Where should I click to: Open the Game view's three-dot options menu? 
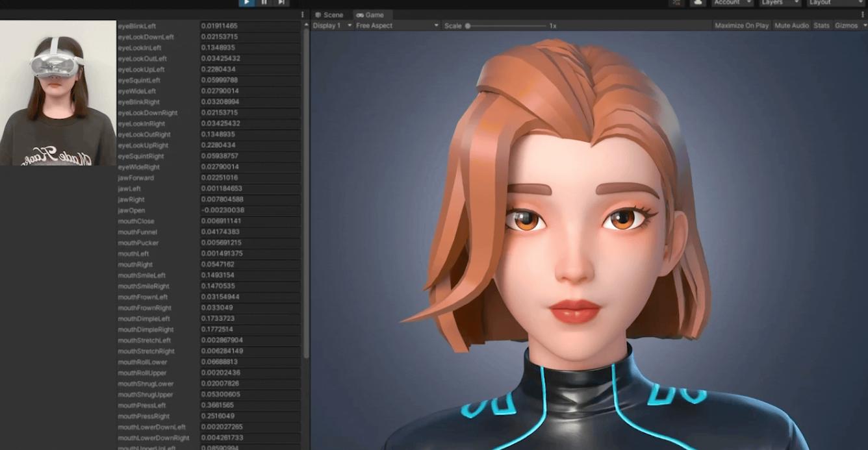click(x=863, y=14)
